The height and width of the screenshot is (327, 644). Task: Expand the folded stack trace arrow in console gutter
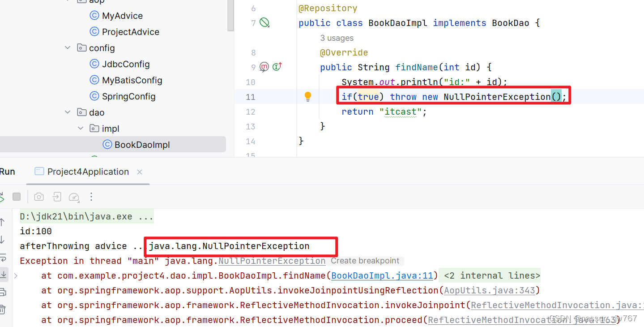tap(16, 275)
